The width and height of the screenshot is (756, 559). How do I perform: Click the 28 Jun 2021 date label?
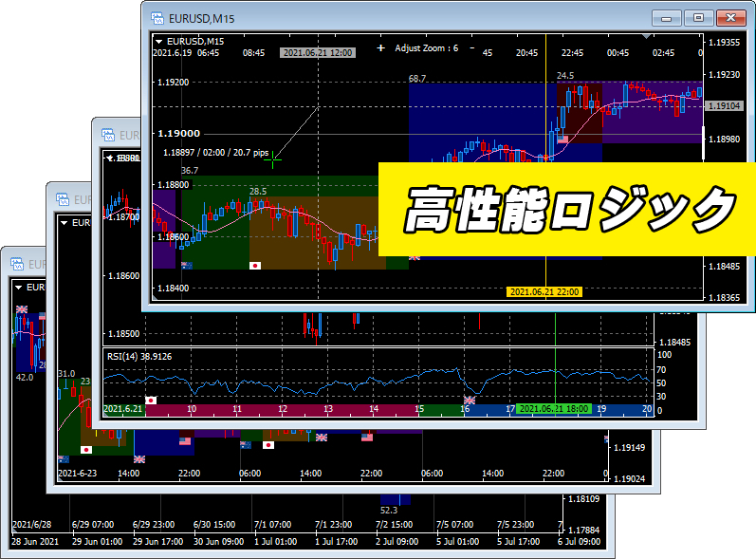tap(35, 542)
